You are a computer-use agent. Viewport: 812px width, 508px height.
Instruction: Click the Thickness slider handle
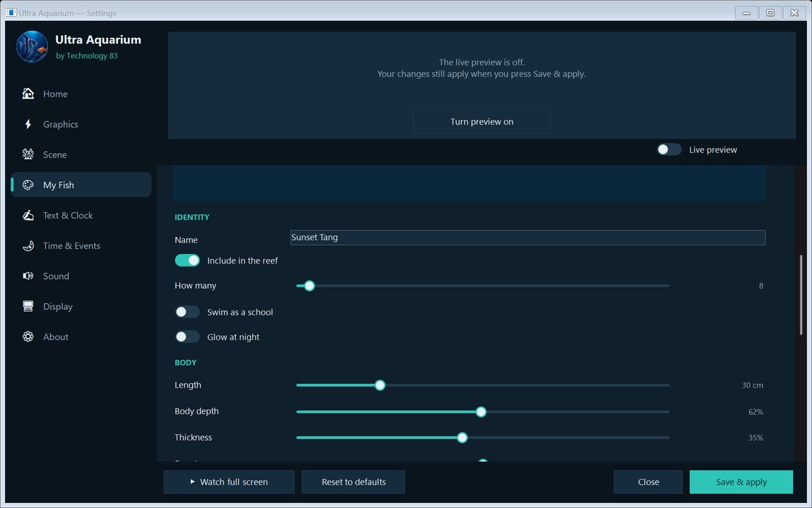tap(462, 438)
